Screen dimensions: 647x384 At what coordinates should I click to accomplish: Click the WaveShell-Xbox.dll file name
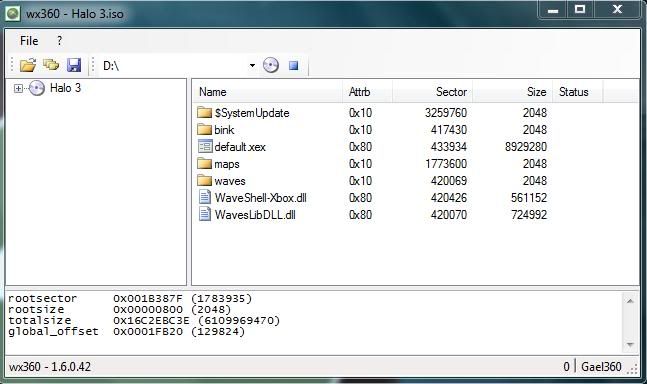pyautogui.click(x=260, y=198)
